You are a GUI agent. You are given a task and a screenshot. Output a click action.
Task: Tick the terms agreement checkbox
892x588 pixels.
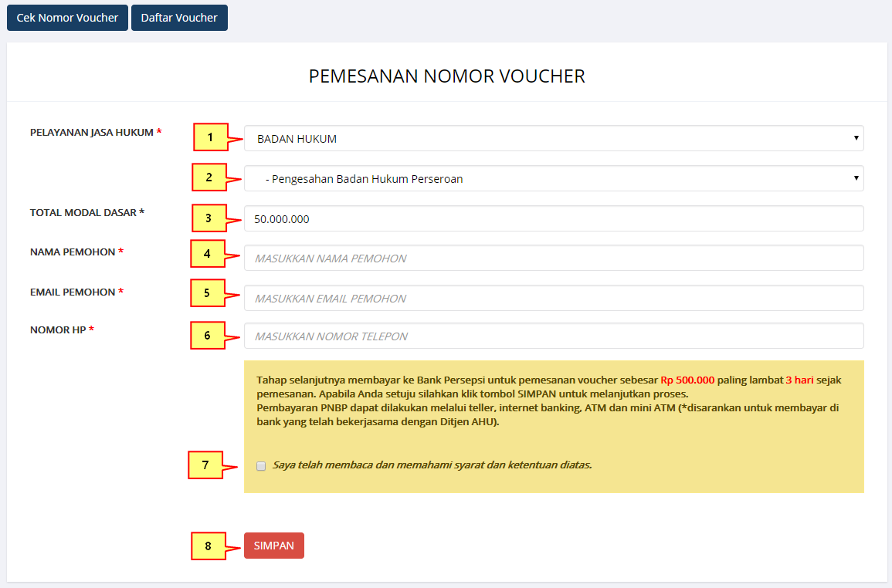pos(261,466)
